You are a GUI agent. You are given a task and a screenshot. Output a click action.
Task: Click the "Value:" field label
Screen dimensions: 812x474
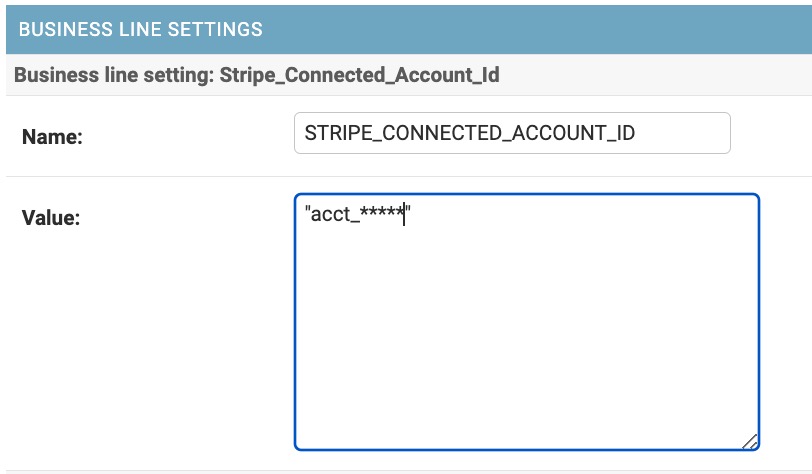[x=50, y=217]
